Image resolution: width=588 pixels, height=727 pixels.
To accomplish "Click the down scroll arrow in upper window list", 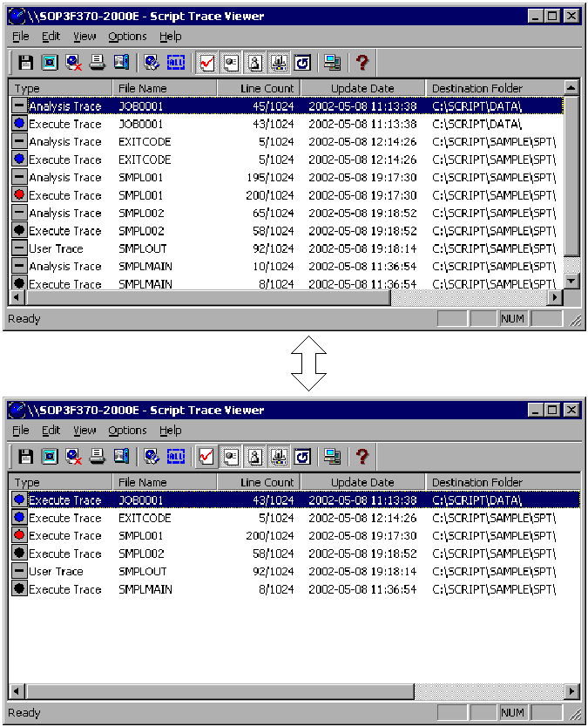I will [571, 281].
